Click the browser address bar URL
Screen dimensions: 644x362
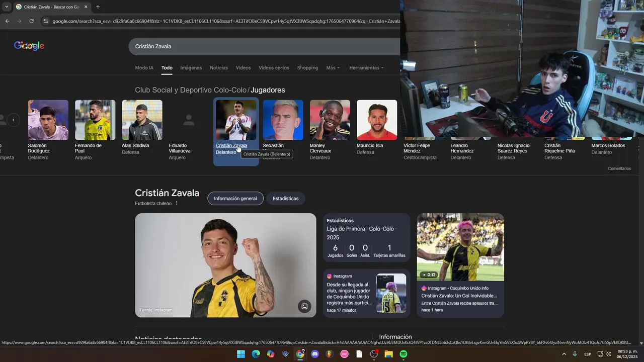[x=226, y=21]
